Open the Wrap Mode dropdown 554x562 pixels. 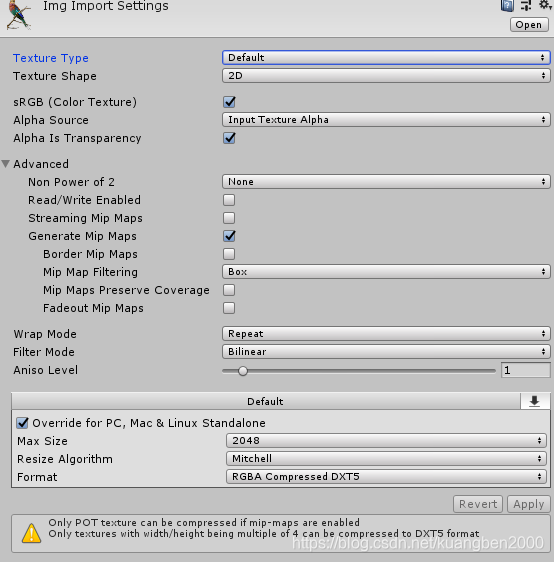click(386, 334)
